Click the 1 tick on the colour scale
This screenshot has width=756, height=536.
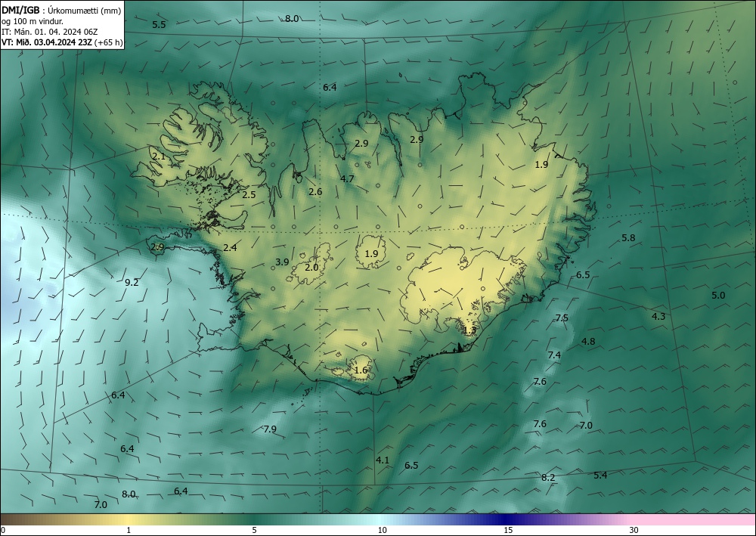pos(129,530)
